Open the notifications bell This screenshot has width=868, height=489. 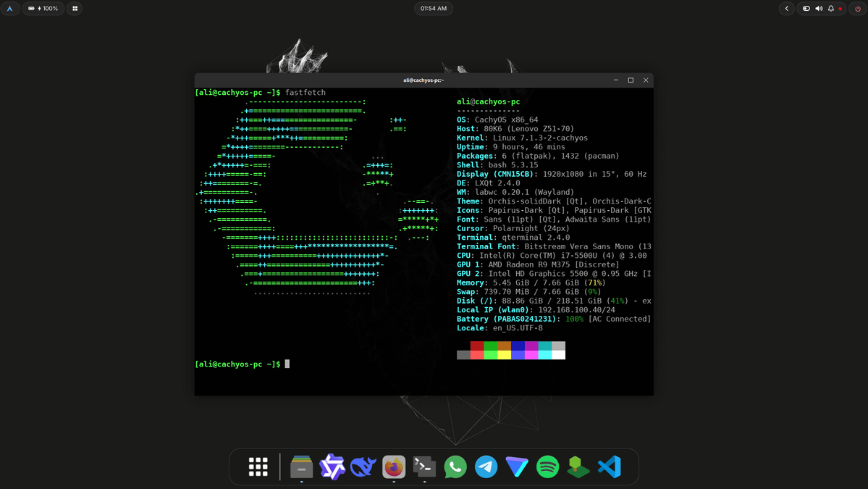[831, 8]
